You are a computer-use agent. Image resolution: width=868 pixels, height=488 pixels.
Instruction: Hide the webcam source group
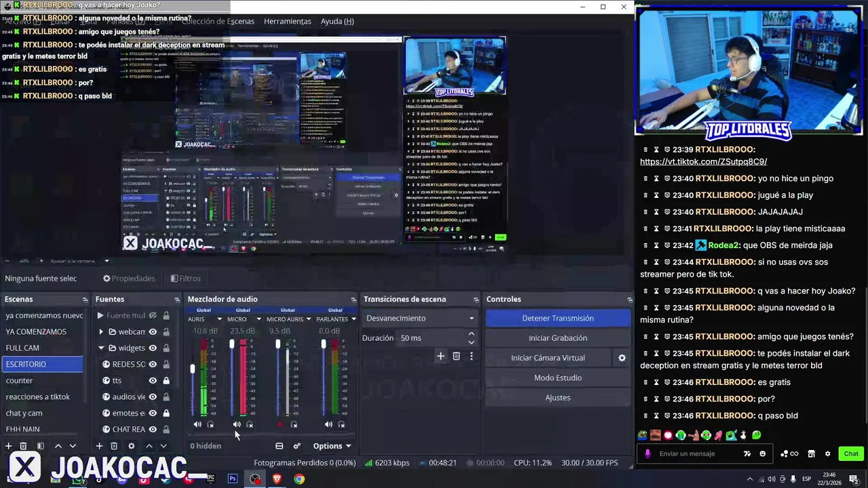click(x=153, y=331)
